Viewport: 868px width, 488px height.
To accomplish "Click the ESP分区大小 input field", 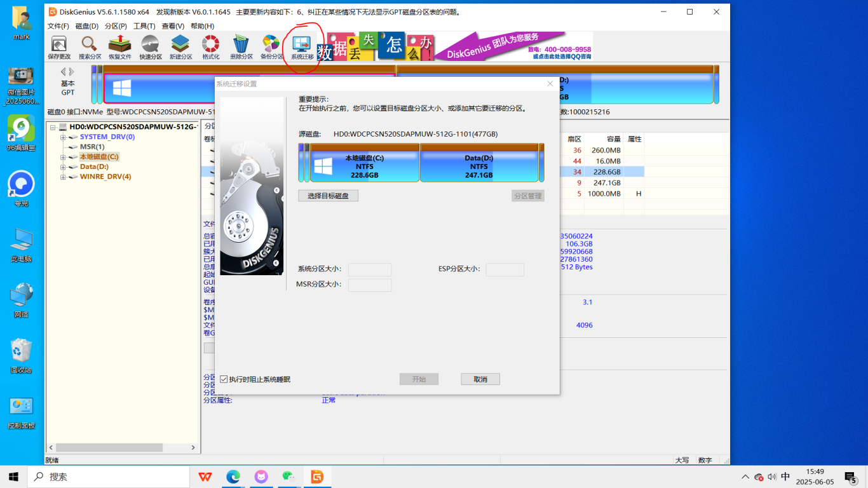I will [505, 269].
